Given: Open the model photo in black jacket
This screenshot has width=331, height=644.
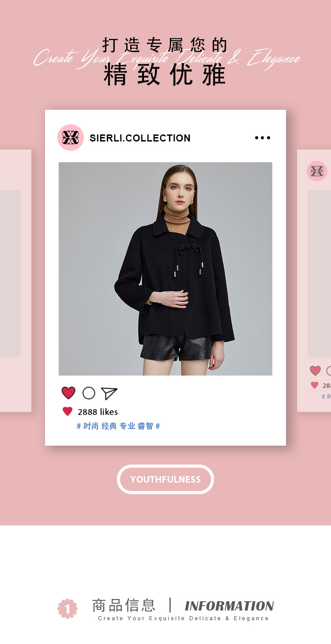Looking at the screenshot, I should click(x=165, y=269).
